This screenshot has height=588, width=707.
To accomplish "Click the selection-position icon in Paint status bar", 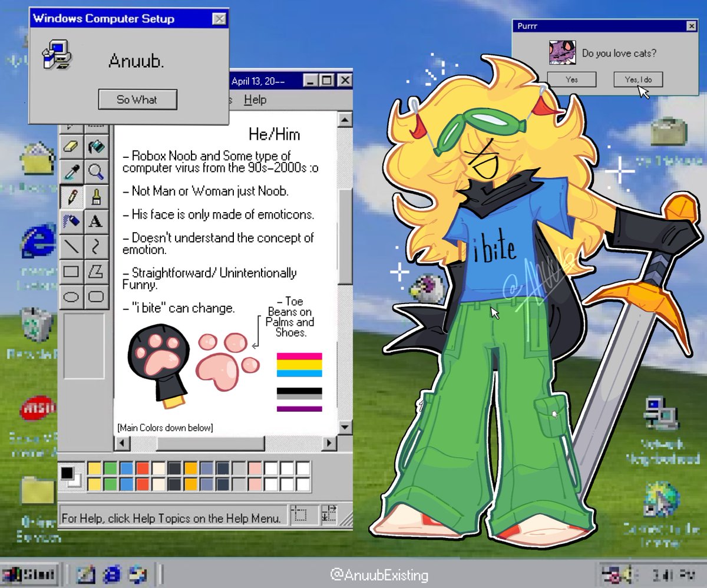I will pyautogui.click(x=300, y=516).
